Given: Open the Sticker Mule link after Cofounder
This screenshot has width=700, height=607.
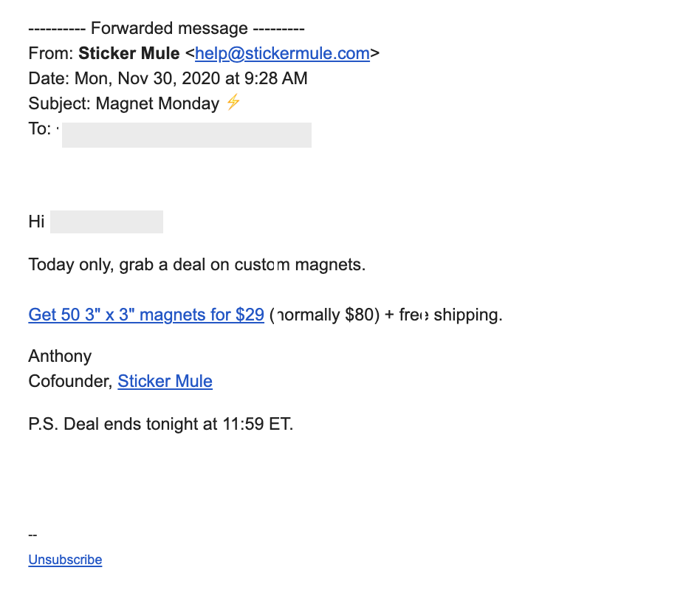Looking at the screenshot, I should tap(165, 381).
